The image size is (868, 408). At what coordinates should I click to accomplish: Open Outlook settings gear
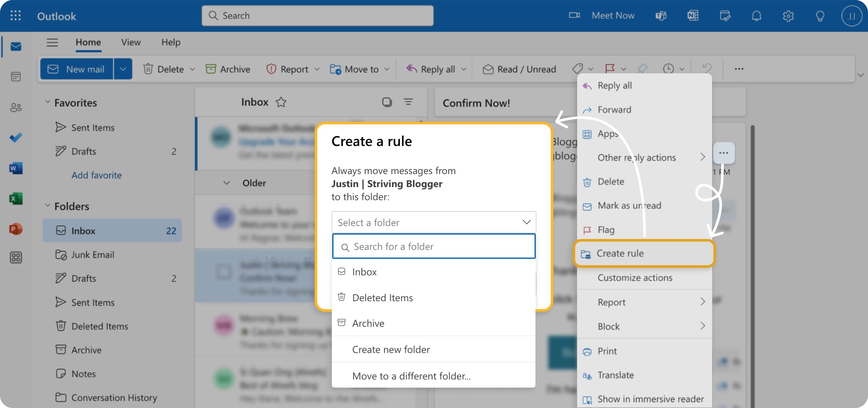[789, 16]
